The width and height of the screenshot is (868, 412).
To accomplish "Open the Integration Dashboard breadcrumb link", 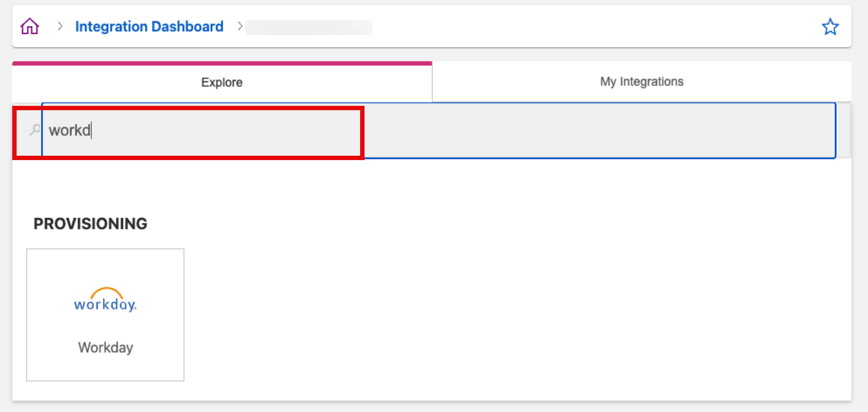I will pos(149,27).
